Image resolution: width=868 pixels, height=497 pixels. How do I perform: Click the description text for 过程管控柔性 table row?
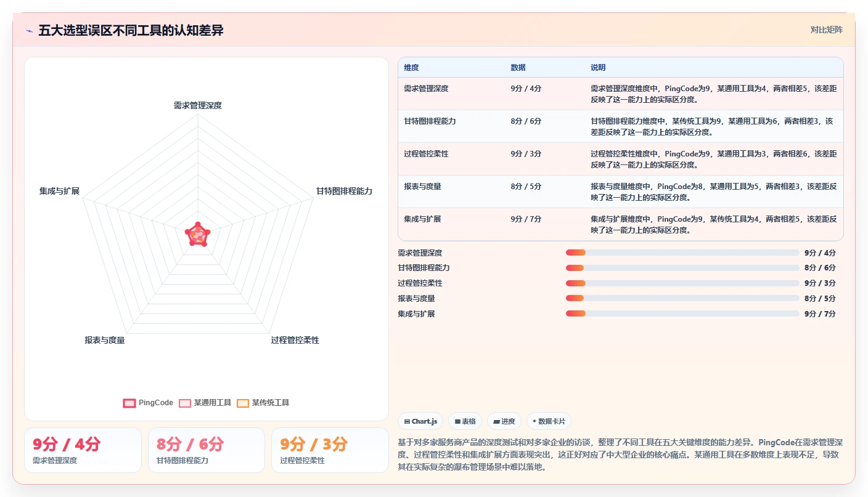(x=713, y=159)
